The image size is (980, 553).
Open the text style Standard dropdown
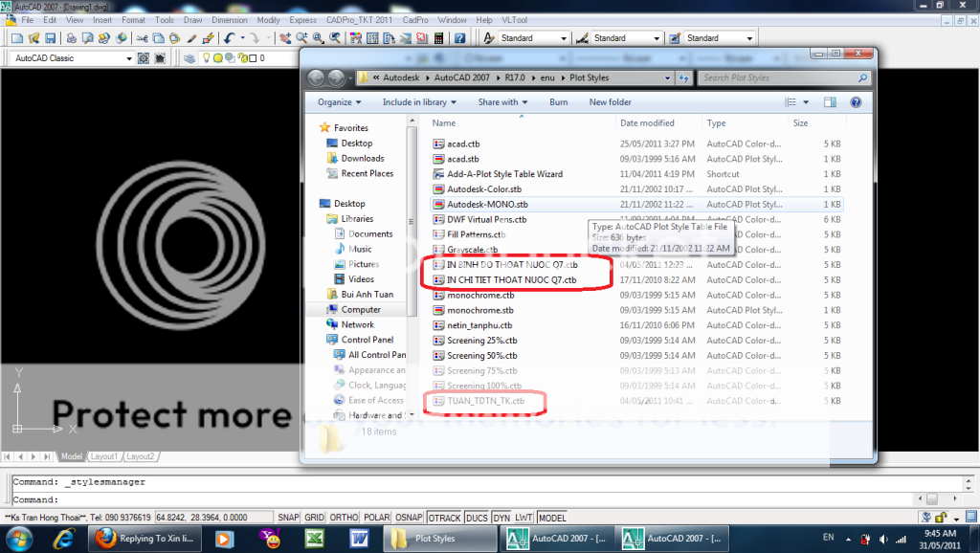(x=563, y=38)
